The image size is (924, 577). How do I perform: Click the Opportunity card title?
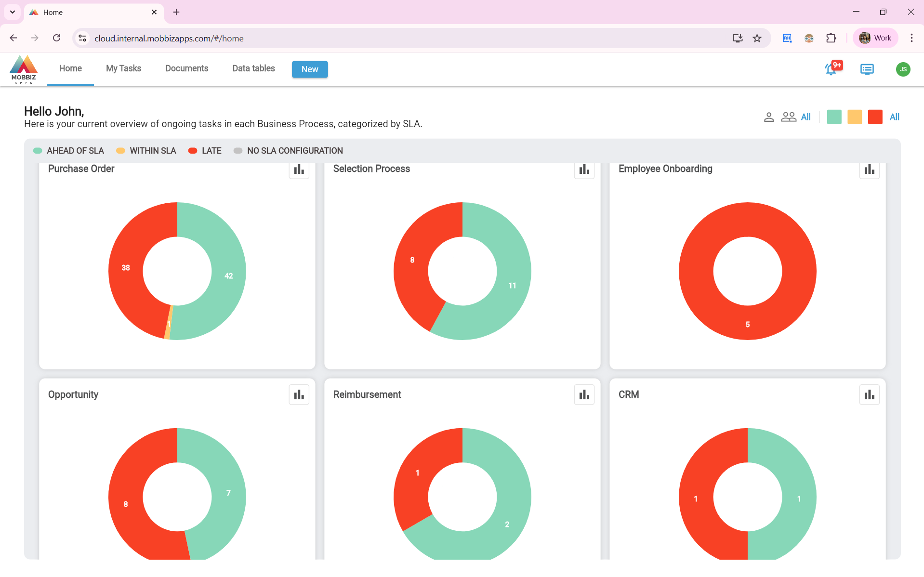tap(73, 395)
